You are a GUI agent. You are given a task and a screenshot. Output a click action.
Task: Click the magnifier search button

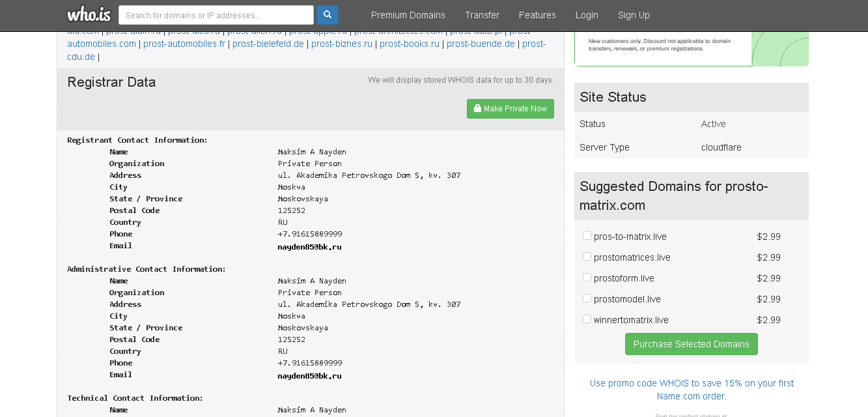(327, 15)
